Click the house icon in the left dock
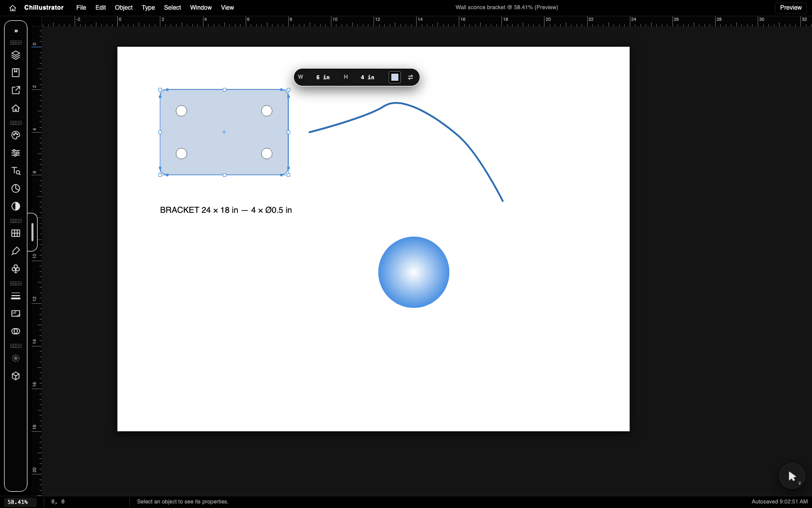This screenshot has height=508, width=812. (16, 108)
